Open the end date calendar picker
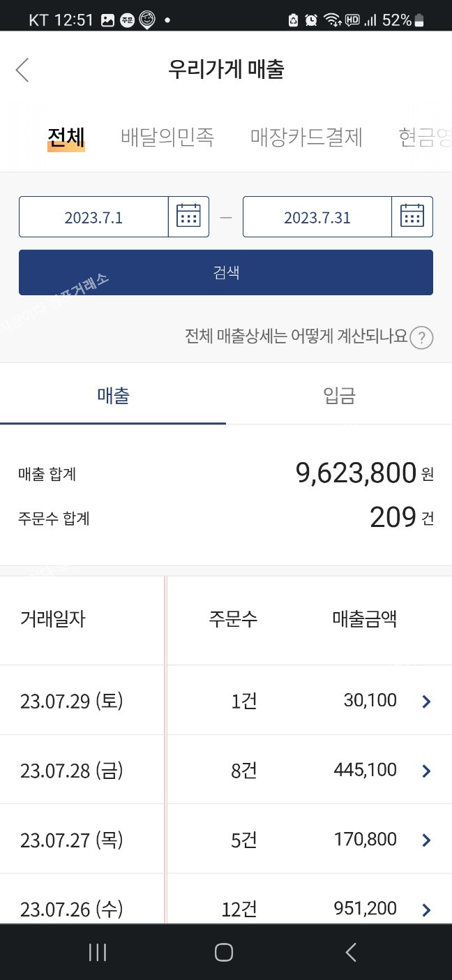452x980 pixels. [x=412, y=216]
